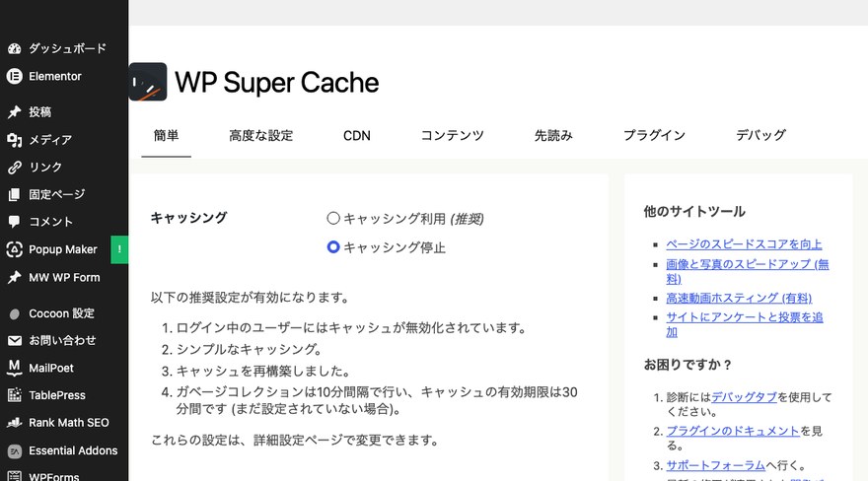Click the green alert badge on Popup Maker

click(119, 249)
